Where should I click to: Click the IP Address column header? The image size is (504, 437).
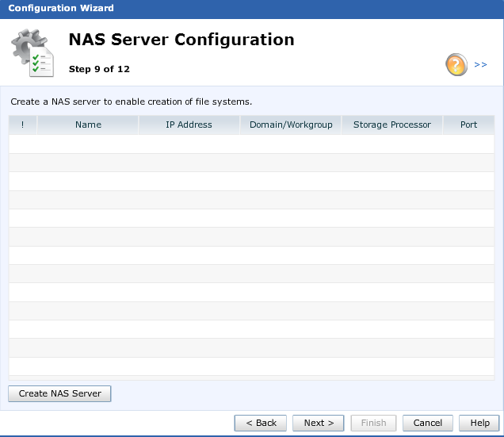point(189,125)
